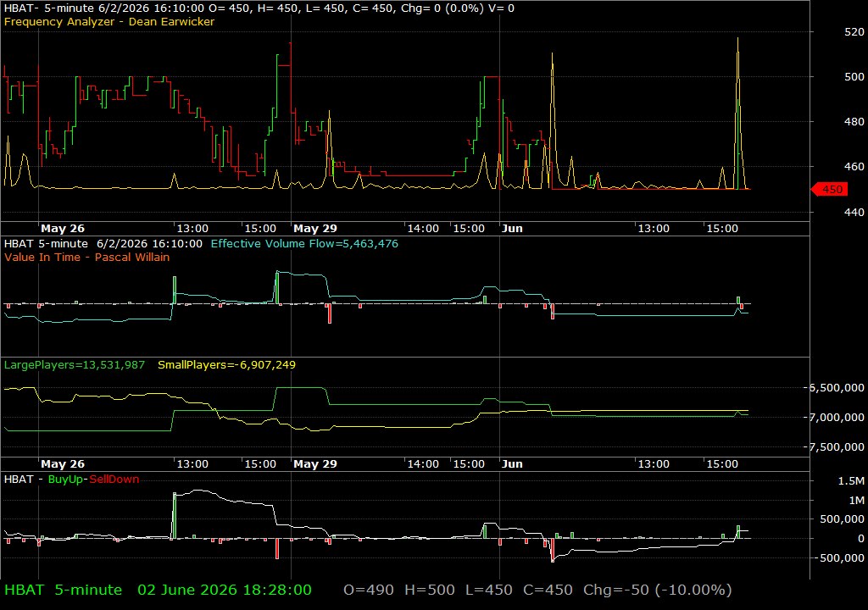This screenshot has width=868, height=610.
Task: Click the 460 price scale value
Action: 854,166
